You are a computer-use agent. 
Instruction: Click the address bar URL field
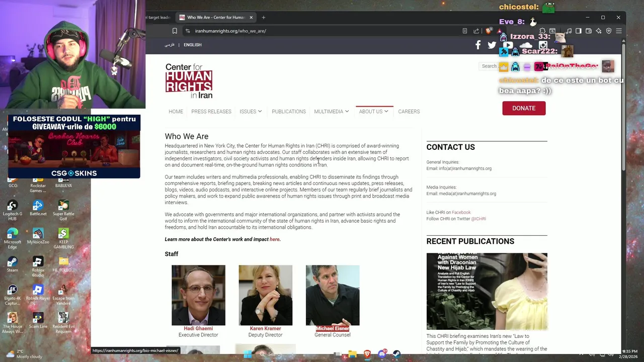[x=322, y=31]
